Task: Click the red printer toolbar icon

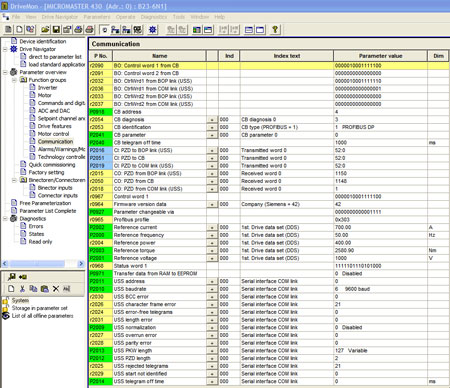Action: click(x=89, y=30)
